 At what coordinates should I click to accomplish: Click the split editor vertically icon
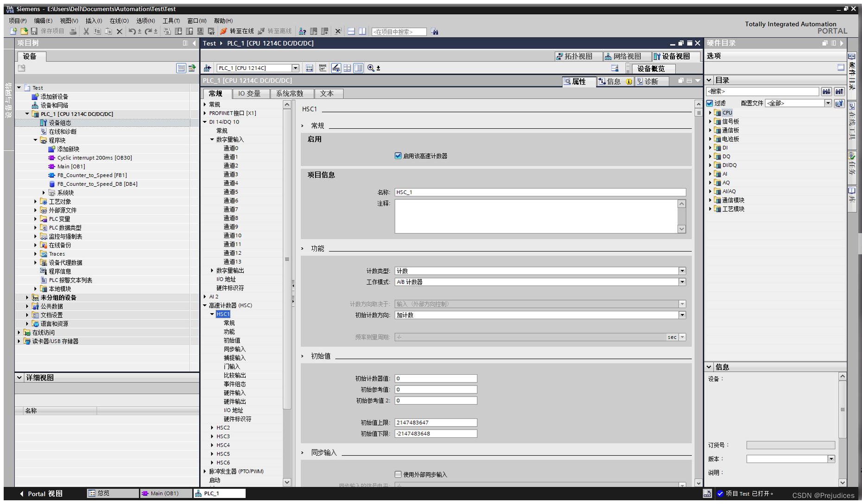[x=362, y=31]
